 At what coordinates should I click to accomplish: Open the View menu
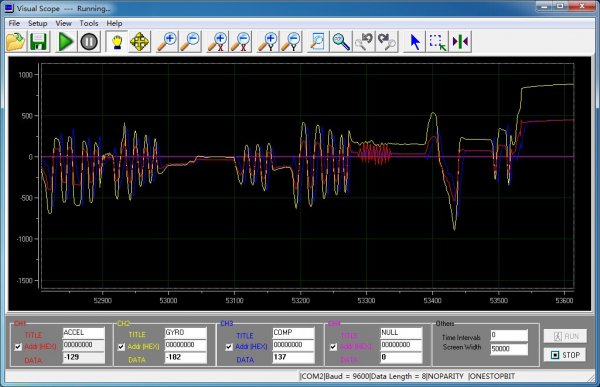(x=64, y=23)
